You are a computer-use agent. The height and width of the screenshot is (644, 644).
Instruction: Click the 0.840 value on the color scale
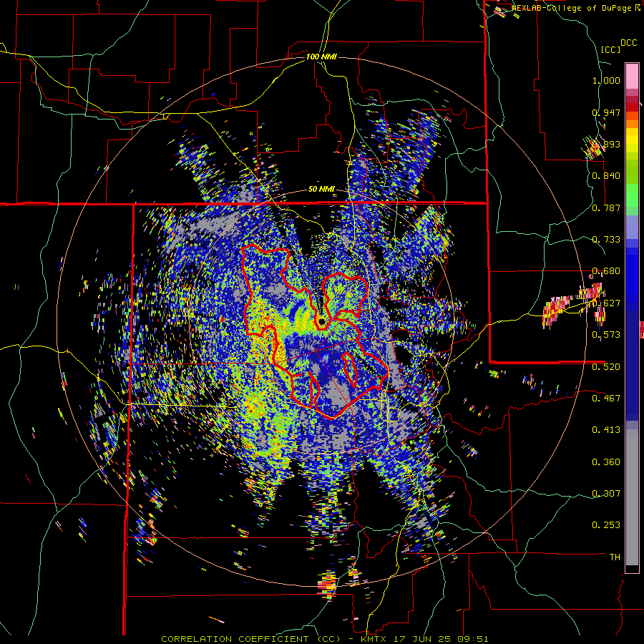click(606, 176)
